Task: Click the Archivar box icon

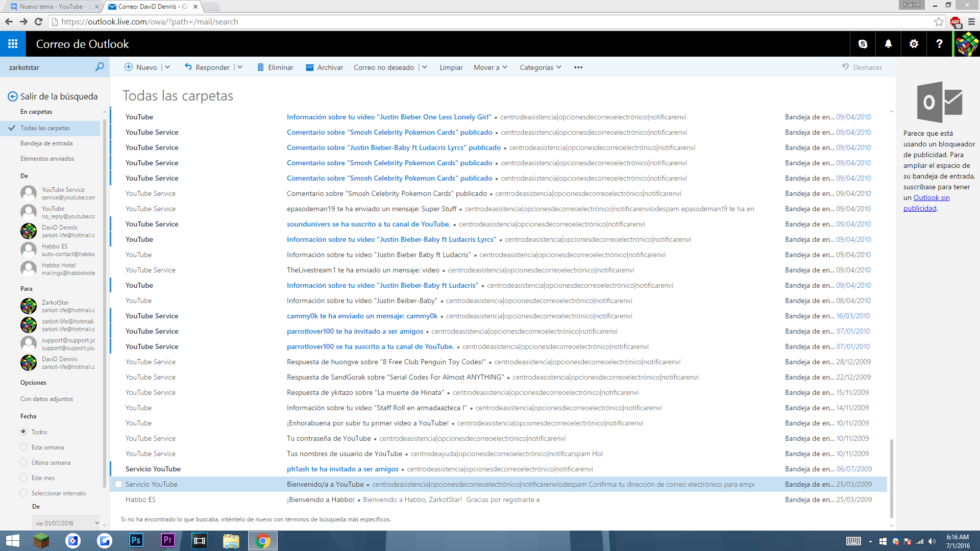Action: (x=309, y=67)
